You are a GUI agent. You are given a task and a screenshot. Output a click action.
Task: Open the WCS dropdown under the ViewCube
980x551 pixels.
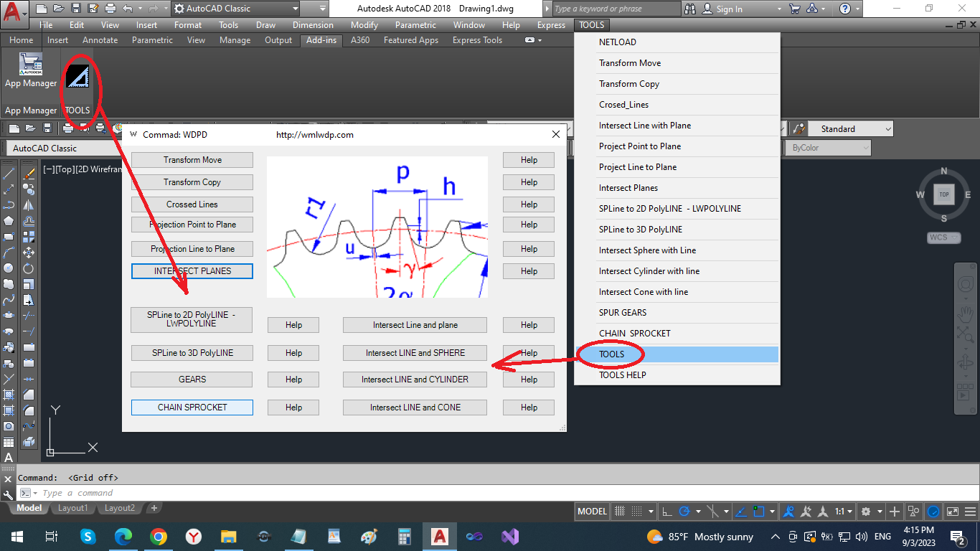943,237
